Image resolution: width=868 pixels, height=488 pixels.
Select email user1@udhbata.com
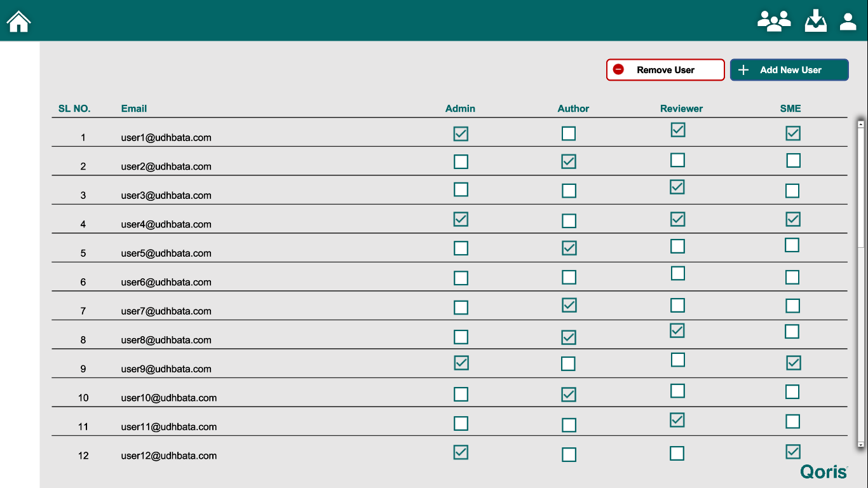pyautogui.click(x=166, y=137)
